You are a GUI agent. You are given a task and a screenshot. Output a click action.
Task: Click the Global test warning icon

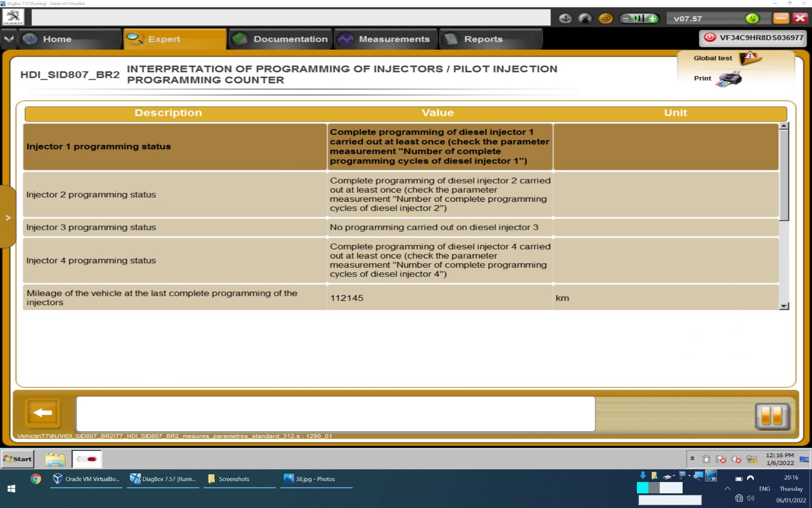click(750, 58)
